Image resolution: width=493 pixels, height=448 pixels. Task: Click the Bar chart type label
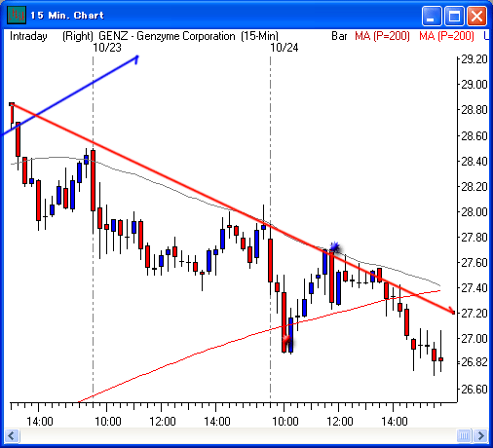coord(339,36)
